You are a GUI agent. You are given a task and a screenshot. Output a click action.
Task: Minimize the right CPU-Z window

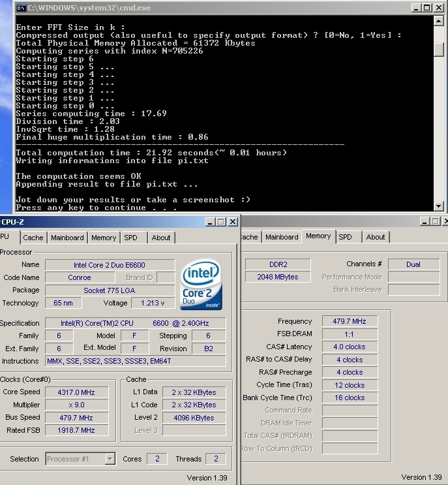425,221
